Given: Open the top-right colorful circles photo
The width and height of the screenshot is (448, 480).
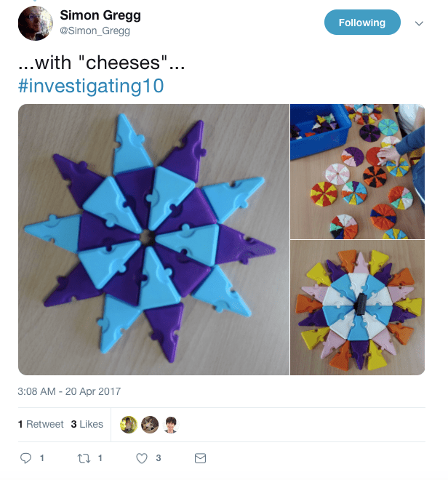Looking at the screenshot, I should (x=357, y=171).
